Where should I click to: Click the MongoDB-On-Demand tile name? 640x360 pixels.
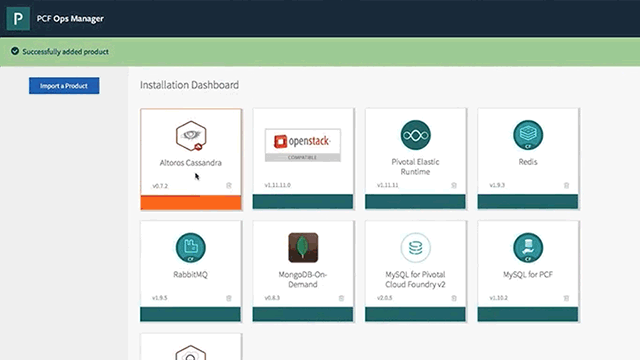point(303,279)
